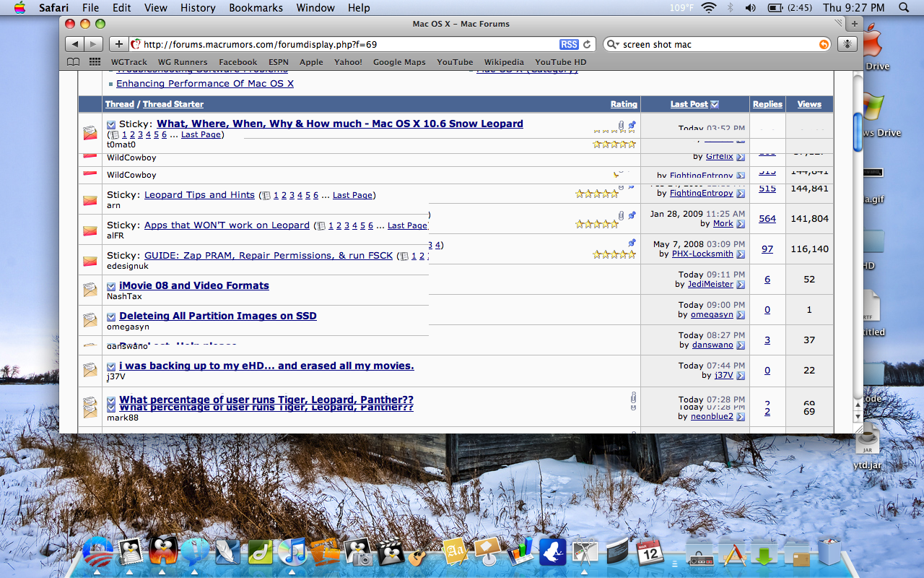Click the add bookmark plus button
The image size is (924, 578).
119,44
